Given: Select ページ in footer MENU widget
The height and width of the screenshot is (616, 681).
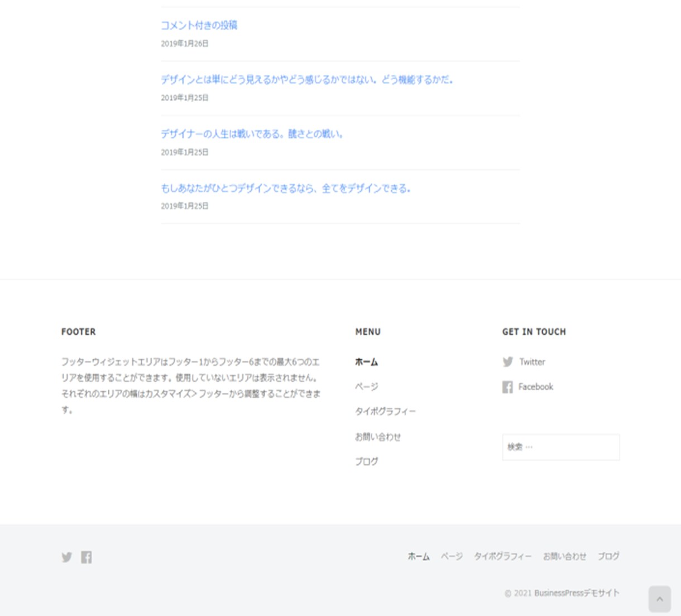Looking at the screenshot, I should point(366,386).
